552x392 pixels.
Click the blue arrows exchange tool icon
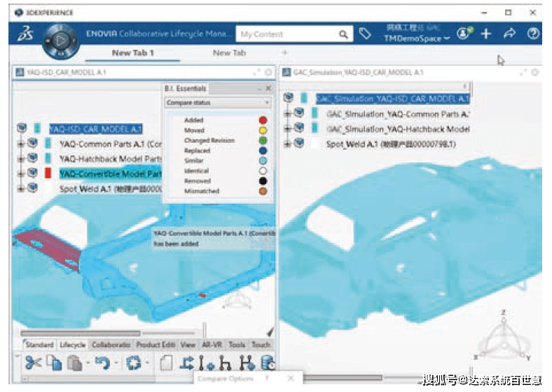click(x=186, y=363)
